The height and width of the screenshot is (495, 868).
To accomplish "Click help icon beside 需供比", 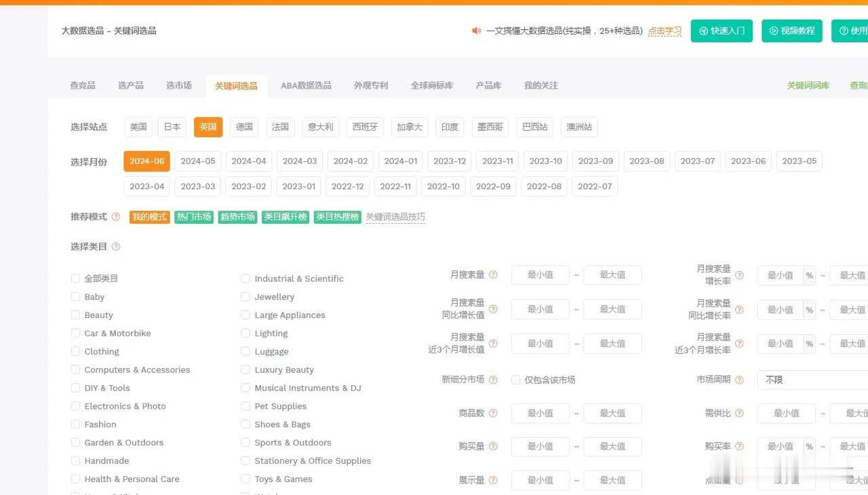I will tap(739, 413).
